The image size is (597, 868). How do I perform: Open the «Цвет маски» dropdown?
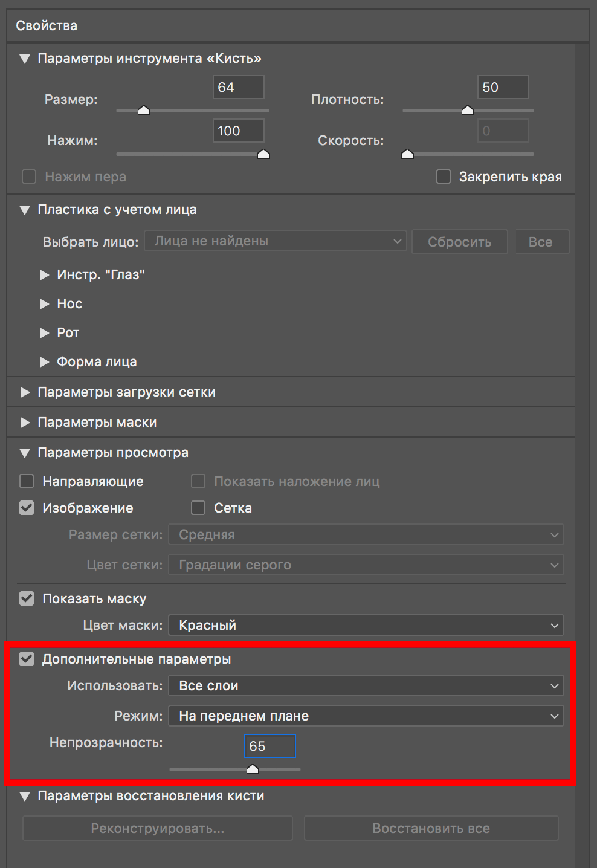[x=366, y=625]
